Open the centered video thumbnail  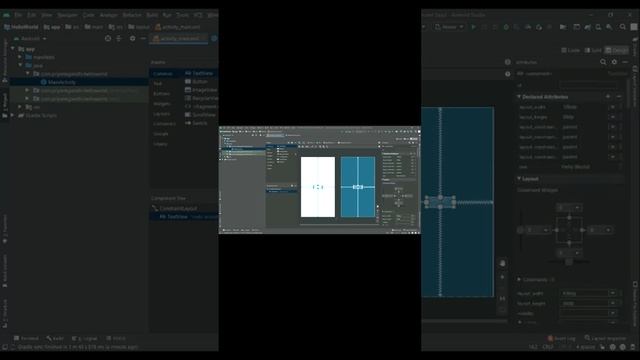point(320,180)
